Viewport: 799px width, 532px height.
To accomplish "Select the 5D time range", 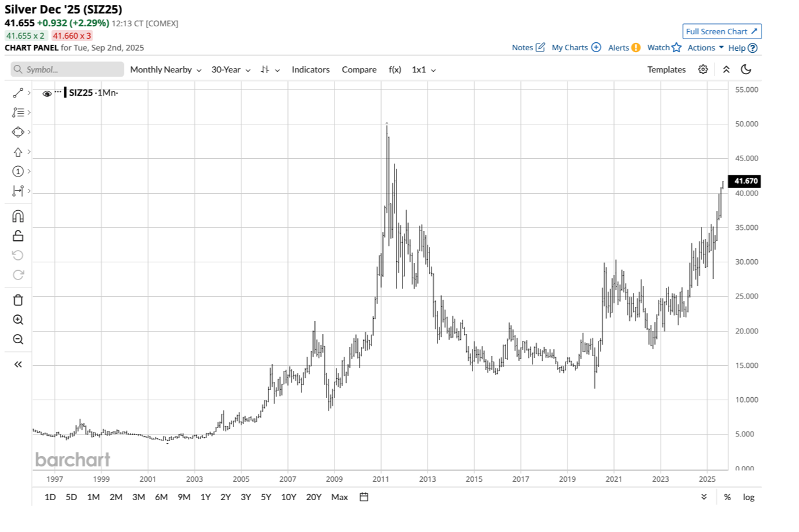I will pyautogui.click(x=72, y=497).
